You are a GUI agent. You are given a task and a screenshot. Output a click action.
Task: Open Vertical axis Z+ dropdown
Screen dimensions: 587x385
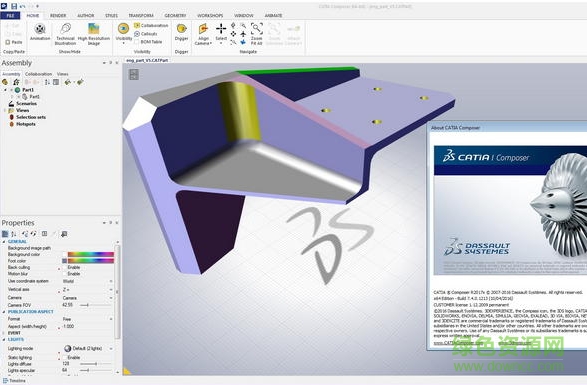tap(111, 289)
